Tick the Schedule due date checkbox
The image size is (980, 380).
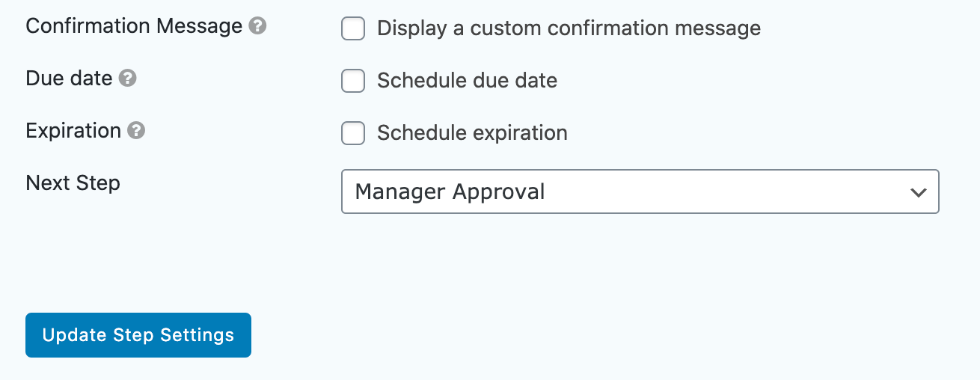(353, 80)
